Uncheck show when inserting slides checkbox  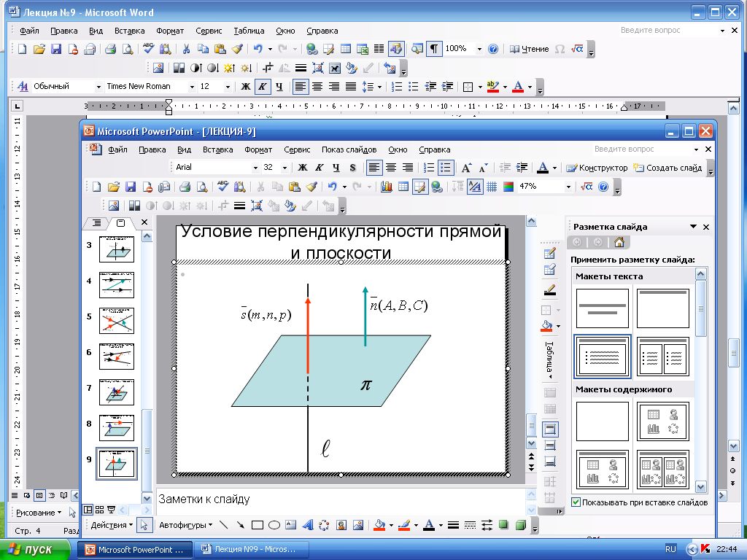[x=576, y=502]
